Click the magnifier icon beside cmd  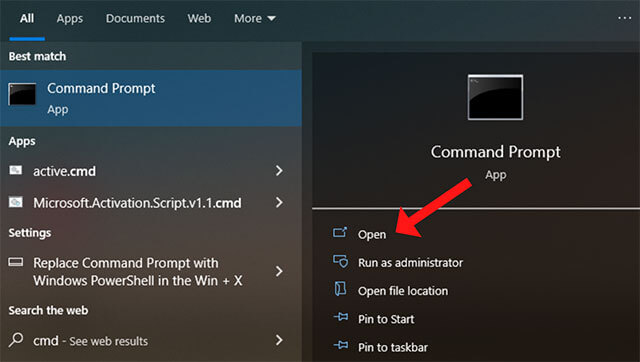pos(16,340)
